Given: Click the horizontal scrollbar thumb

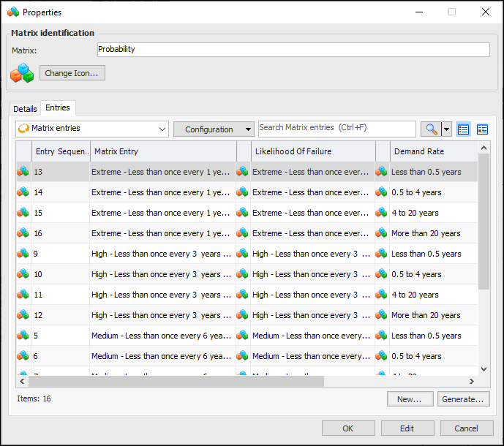Looking at the screenshot, I should (176, 381).
